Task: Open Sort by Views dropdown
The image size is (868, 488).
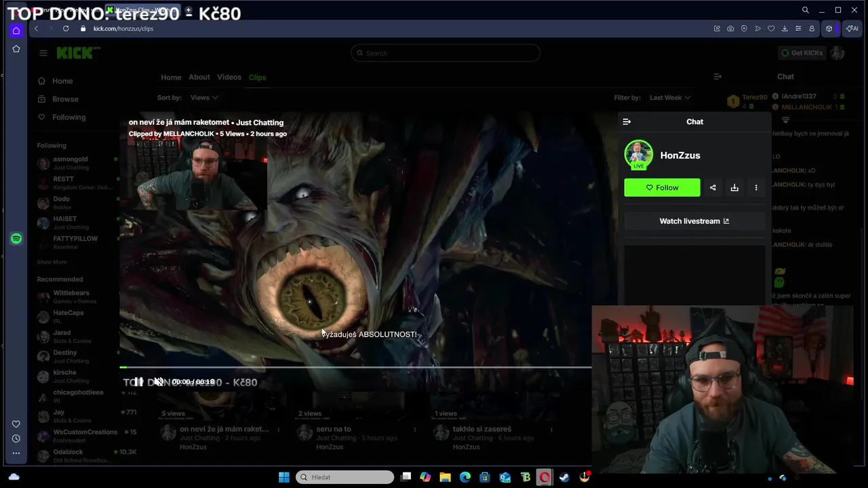Action: 203,98
